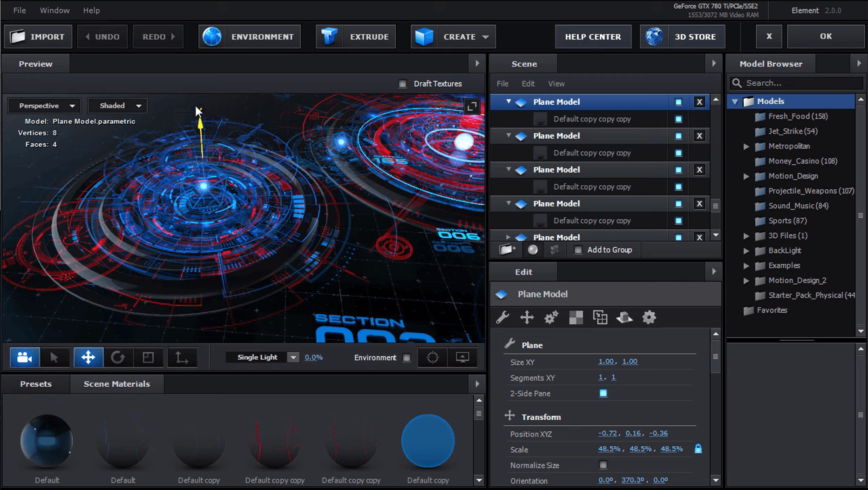This screenshot has width=868, height=490.
Task: Switch to the Scene Materials tab
Action: [x=117, y=384]
